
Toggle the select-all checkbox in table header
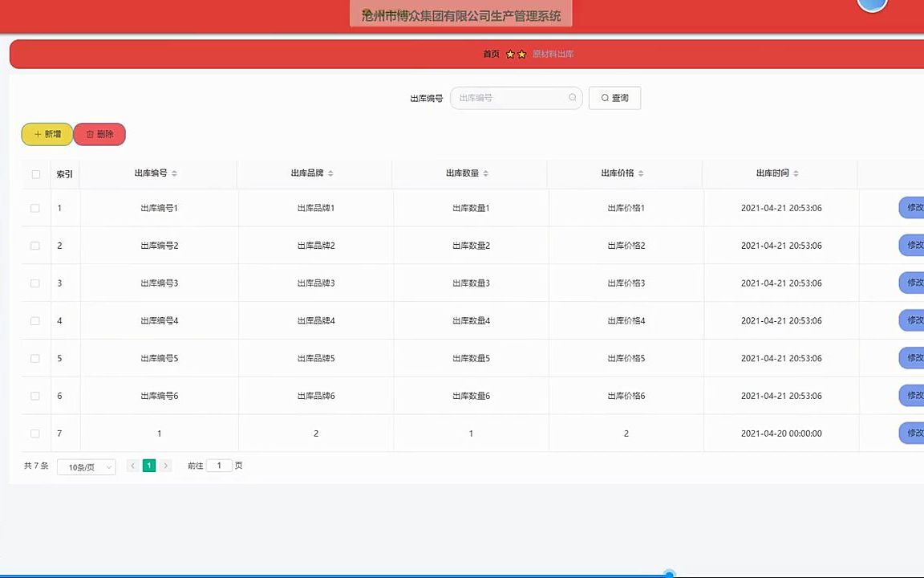coord(35,173)
